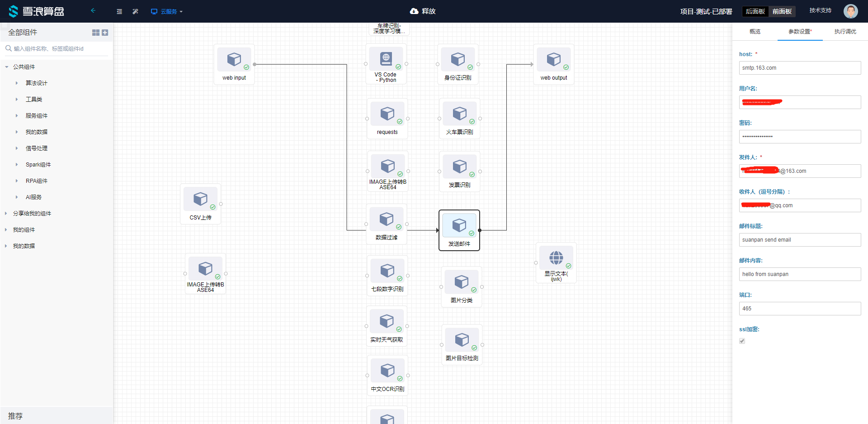The width and height of the screenshot is (868, 424).
Task: Expand the 信号处理 category
Action: click(17, 148)
